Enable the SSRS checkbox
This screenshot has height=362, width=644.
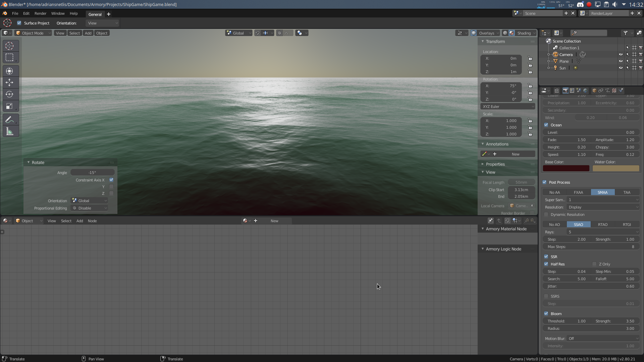pyautogui.click(x=546, y=296)
